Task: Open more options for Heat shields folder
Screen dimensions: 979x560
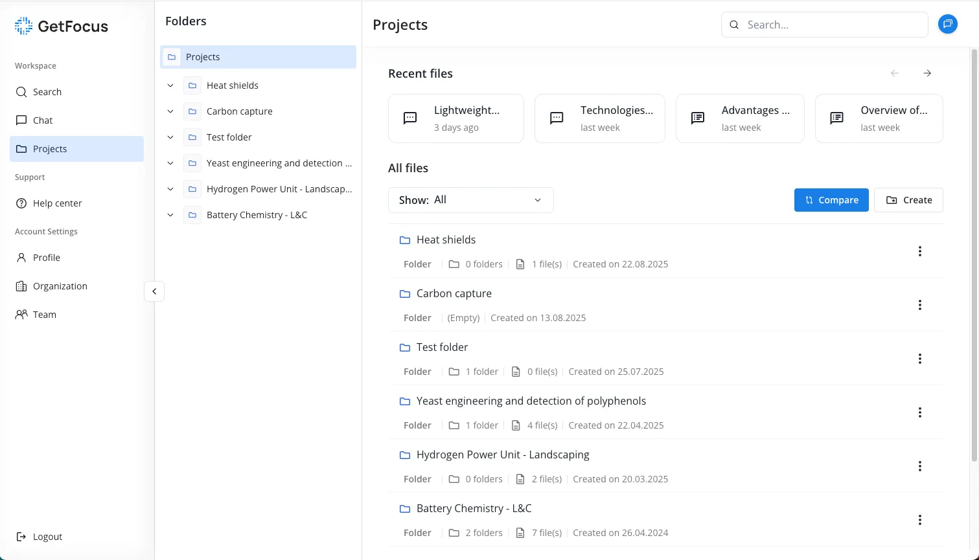Action: point(920,251)
